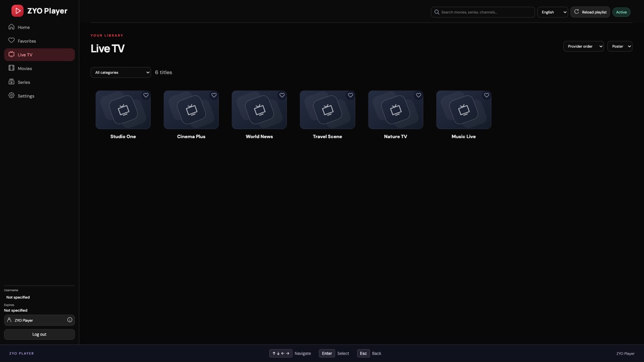The width and height of the screenshot is (644, 362).
Task: Open the Series section
Action: tap(39, 82)
